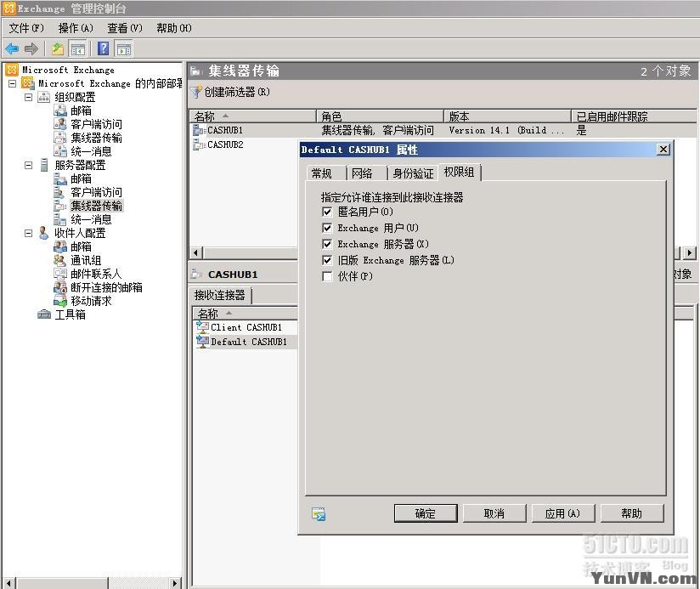Click the filter funnel icon beside 创建筛选器

tap(195, 92)
